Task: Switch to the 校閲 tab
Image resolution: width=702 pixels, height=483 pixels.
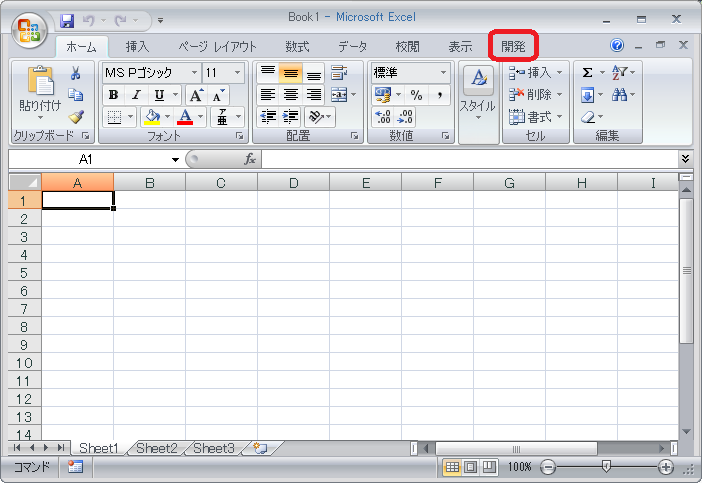Action: pos(407,47)
